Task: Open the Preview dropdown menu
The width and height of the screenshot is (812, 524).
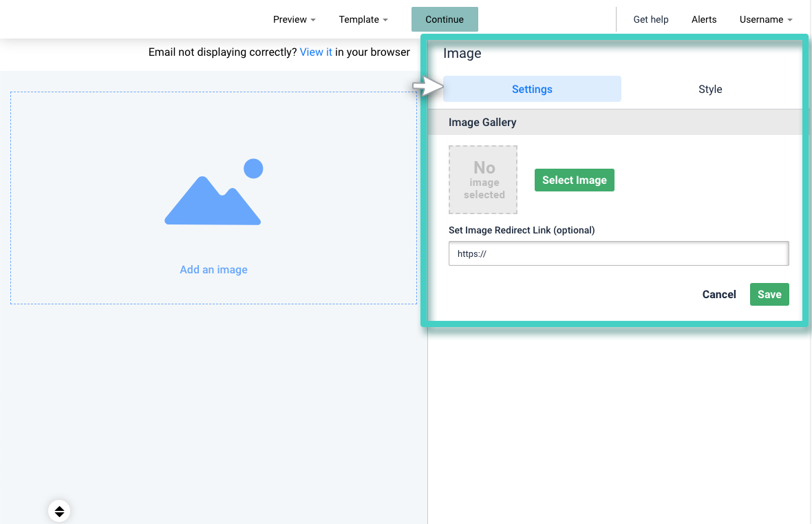Action: coord(294,20)
